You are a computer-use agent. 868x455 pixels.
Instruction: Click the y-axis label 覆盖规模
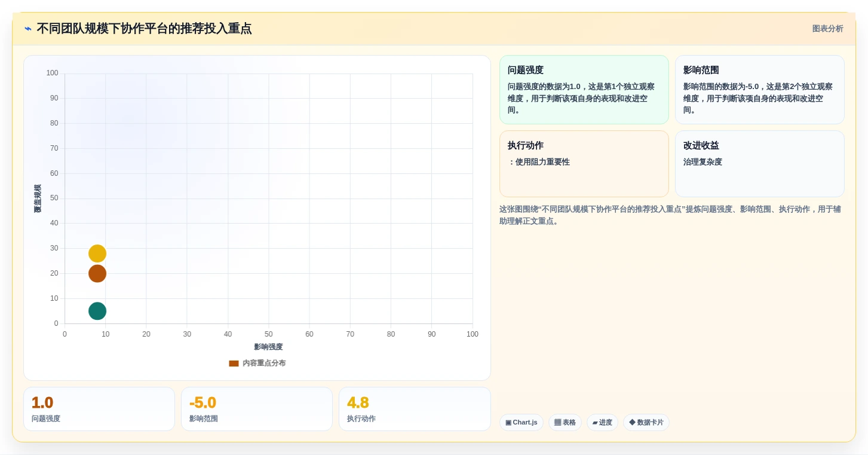click(x=38, y=199)
